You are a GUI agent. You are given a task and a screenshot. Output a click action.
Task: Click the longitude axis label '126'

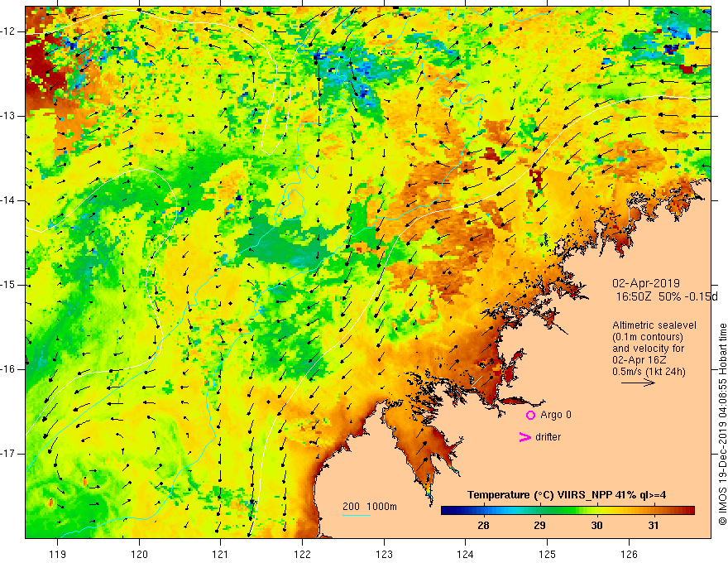629,554
